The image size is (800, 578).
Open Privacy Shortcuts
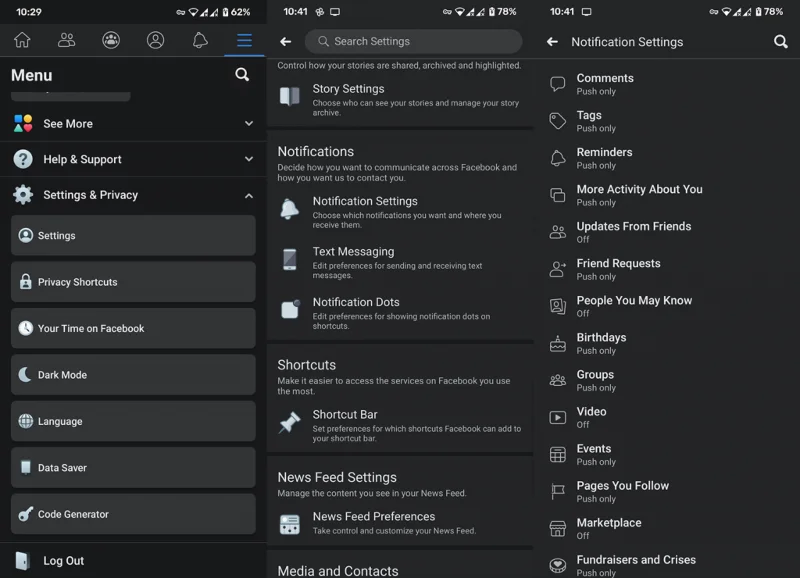(x=133, y=282)
